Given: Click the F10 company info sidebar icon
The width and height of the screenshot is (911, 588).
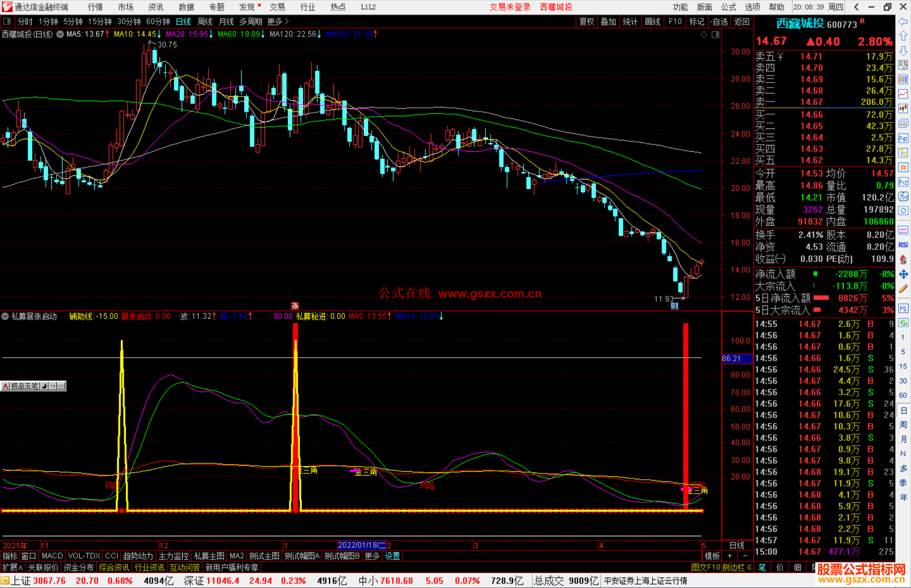Looking at the screenshot, I should coord(903,138).
